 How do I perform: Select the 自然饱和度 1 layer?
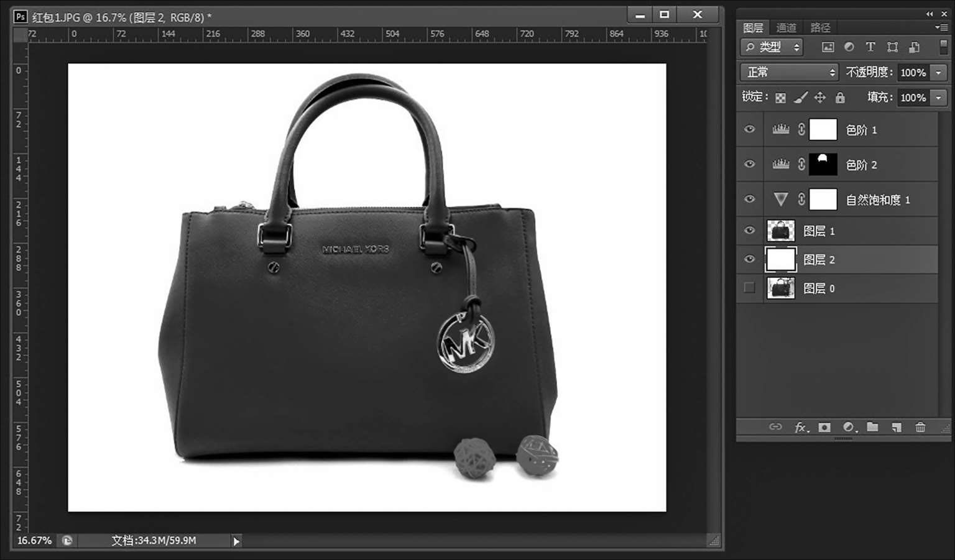(x=877, y=200)
